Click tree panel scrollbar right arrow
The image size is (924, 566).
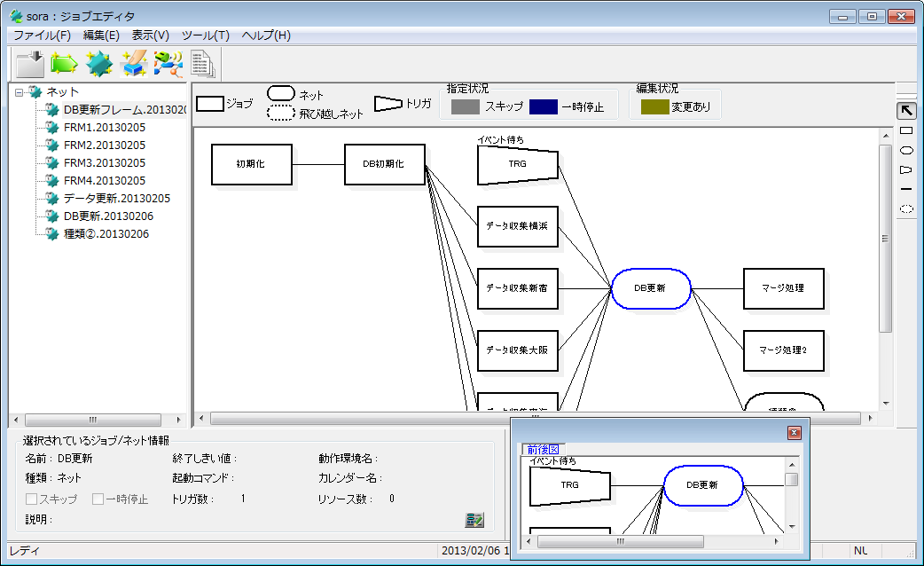(x=178, y=420)
